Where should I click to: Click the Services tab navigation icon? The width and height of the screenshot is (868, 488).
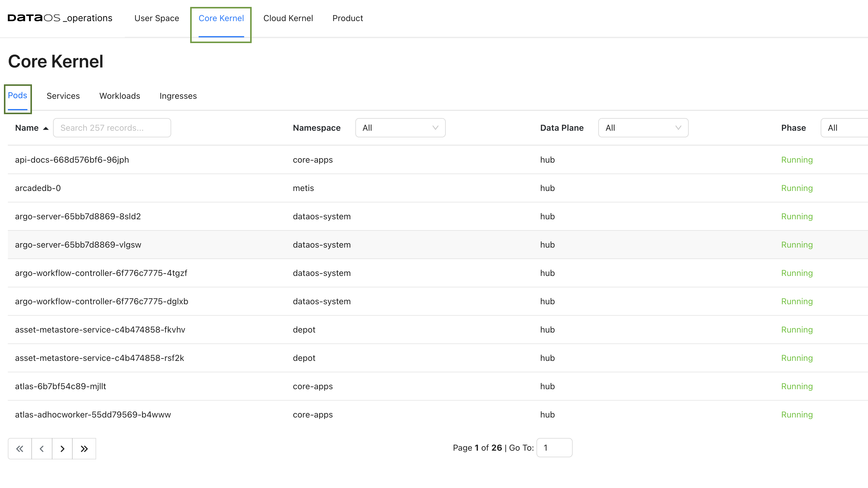[63, 96]
